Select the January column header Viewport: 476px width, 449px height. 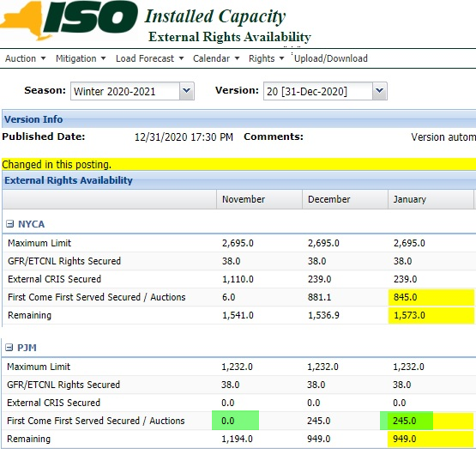click(x=431, y=199)
